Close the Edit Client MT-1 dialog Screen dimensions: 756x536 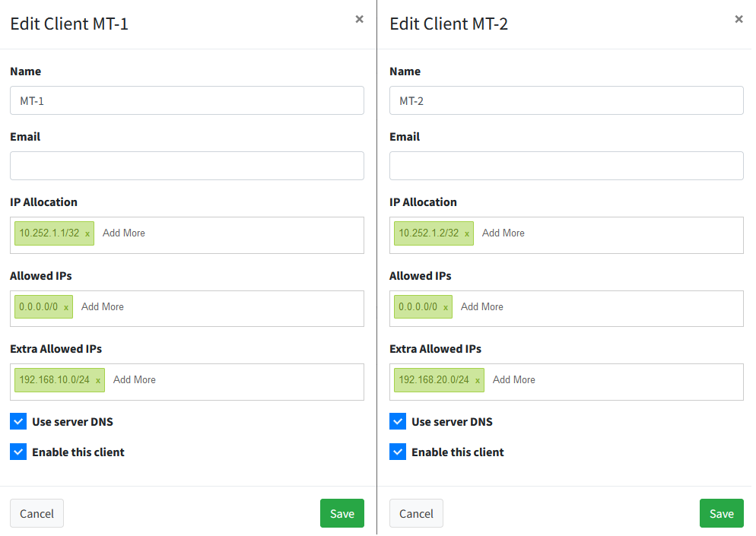(x=359, y=19)
